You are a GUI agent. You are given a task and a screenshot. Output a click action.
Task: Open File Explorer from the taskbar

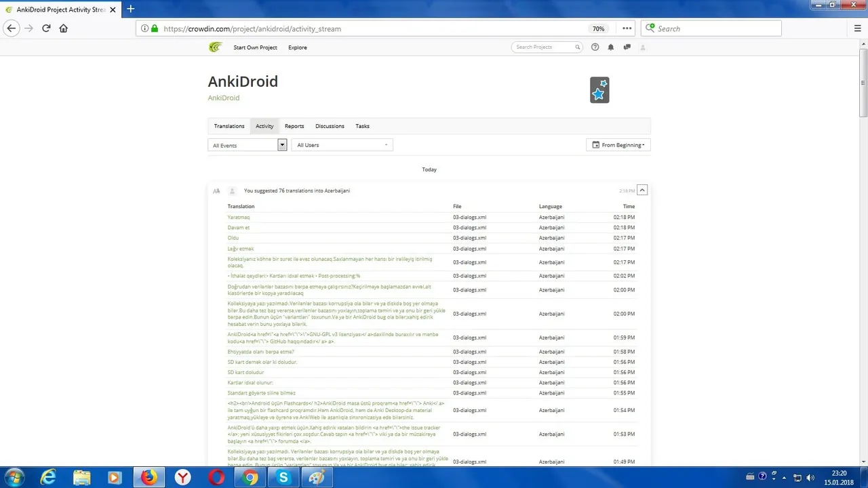tap(81, 478)
